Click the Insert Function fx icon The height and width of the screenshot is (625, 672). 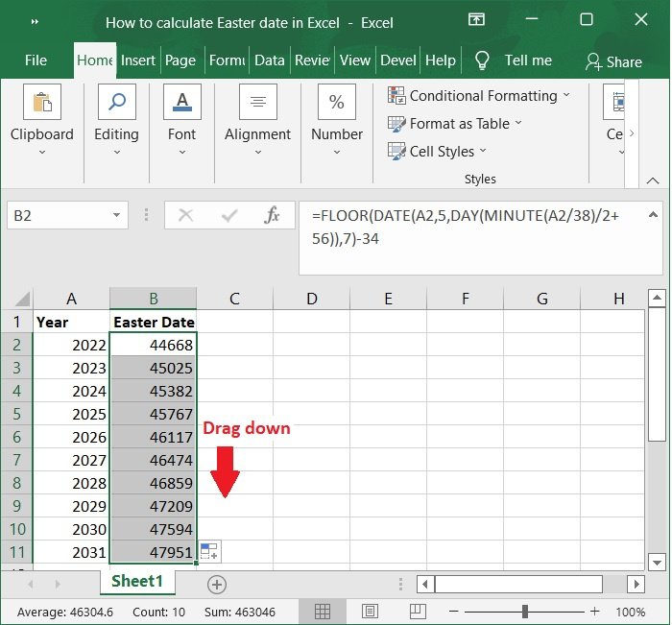tap(273, 216)
